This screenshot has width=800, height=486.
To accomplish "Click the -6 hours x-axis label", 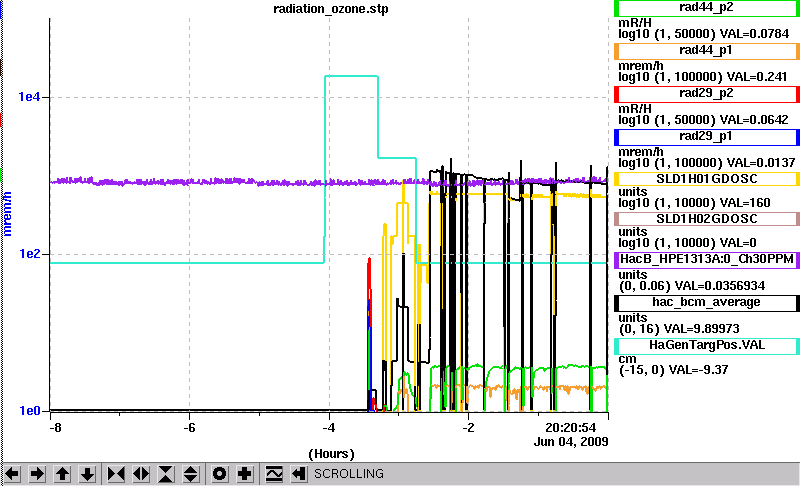I will [189, 427].
